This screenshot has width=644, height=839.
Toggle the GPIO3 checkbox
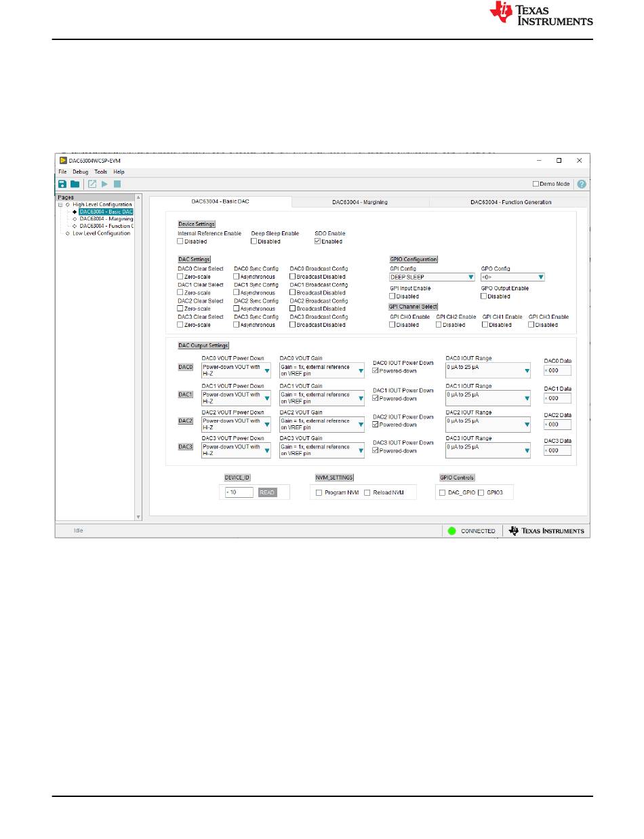482,492
